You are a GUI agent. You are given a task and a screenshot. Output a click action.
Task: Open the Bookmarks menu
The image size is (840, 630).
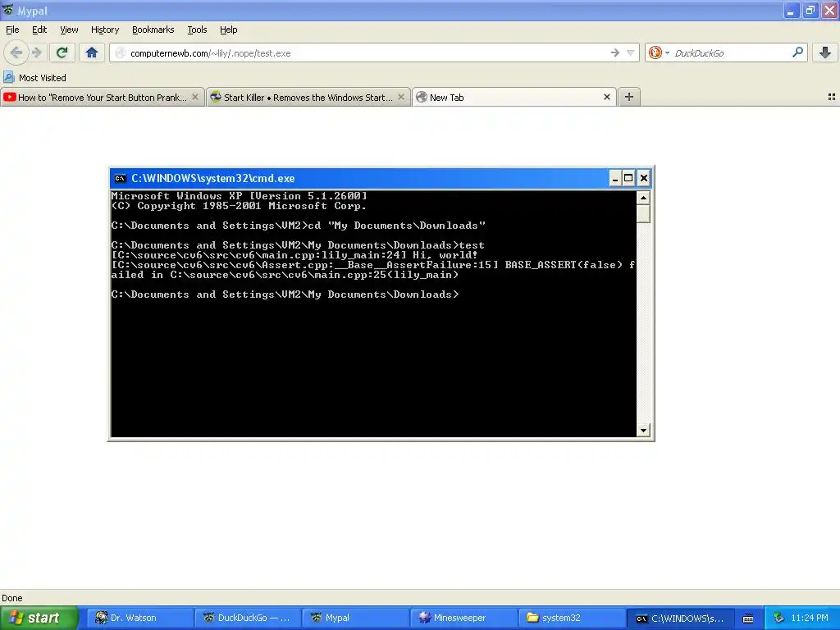[153, 30]
